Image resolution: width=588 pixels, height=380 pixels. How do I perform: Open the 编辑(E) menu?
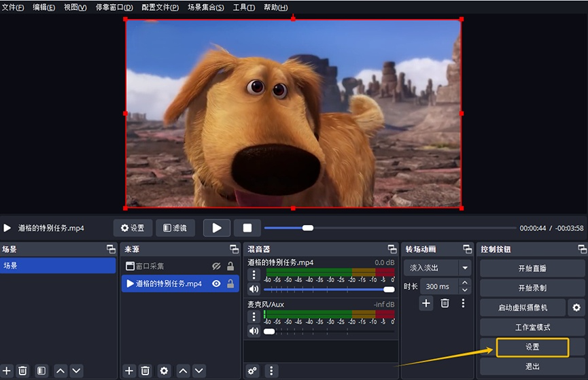pyautogui.click(x=44, y=7)
